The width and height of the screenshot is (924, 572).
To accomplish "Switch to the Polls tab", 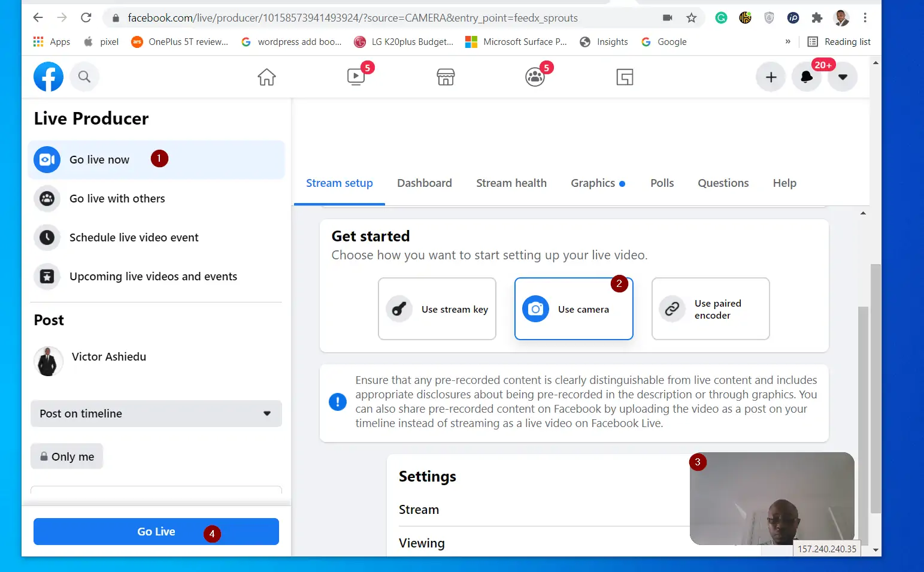I will click(662, 183).
